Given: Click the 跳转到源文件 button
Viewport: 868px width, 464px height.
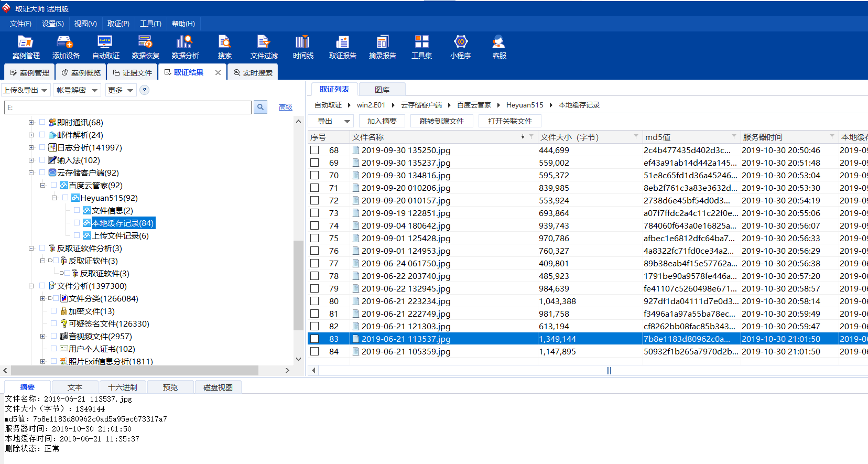Looking at the screenshot, I should (442, 121).
